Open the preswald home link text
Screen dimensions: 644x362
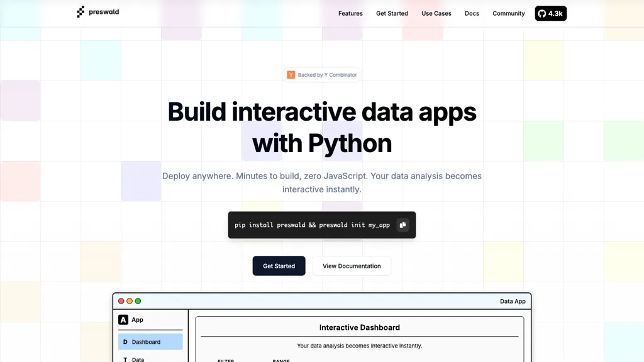click(x=104, y=12)
